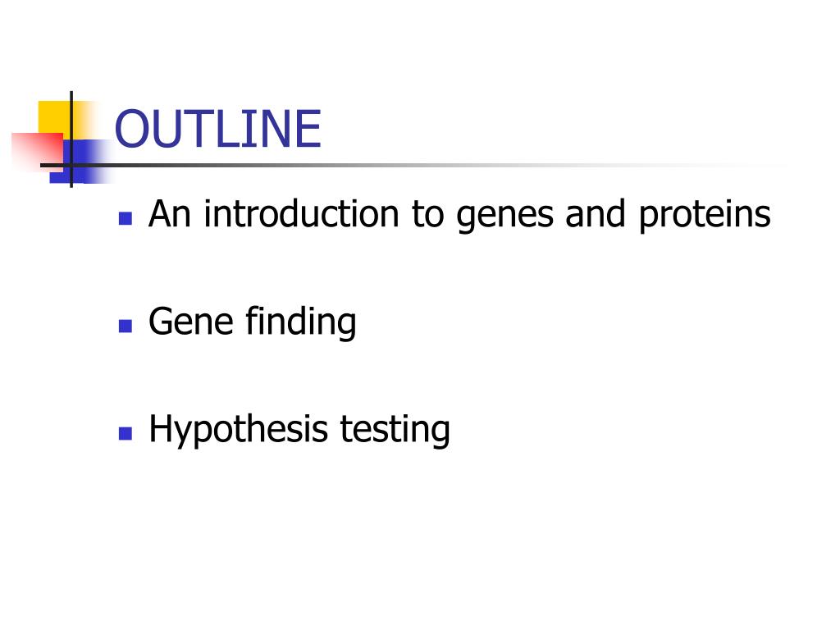This screenshot has height=630, width=840.
Task: Click the word 'finding' in second bullet
Action: coord(301,322)
